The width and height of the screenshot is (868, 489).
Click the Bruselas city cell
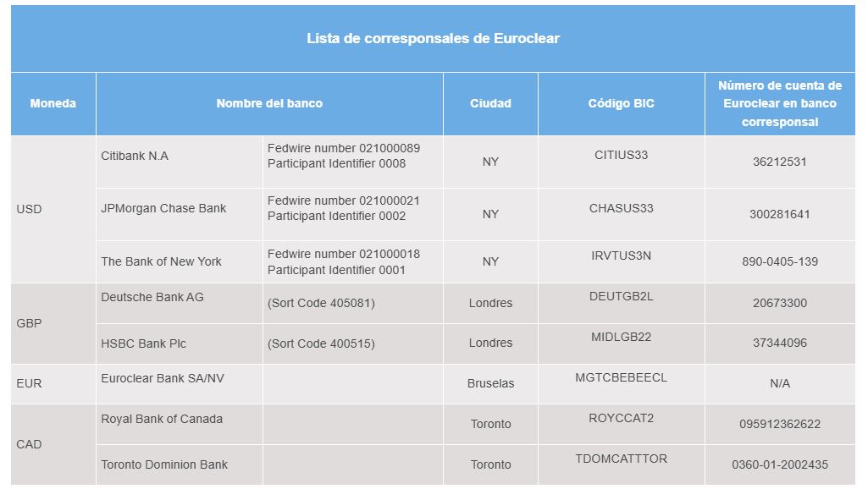click(490, 383)
